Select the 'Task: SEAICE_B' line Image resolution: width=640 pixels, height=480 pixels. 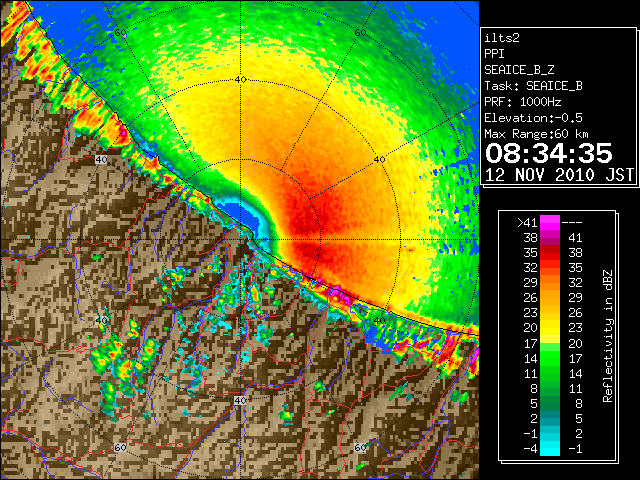[533, 86]
